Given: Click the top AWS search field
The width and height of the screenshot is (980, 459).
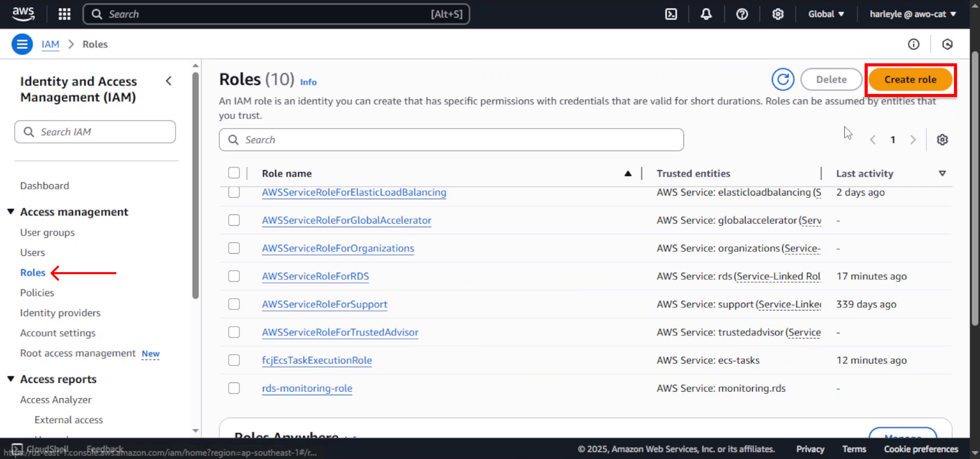Looking at the screenshot, I should click(276, 14).
